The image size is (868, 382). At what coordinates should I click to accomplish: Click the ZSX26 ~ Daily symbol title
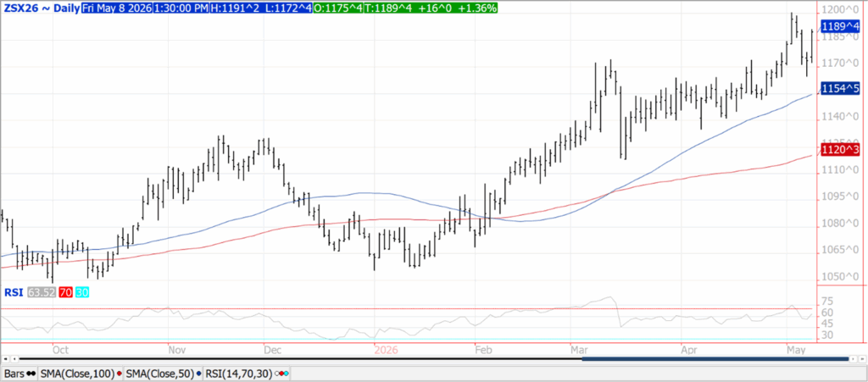click(x=40, y=8)
